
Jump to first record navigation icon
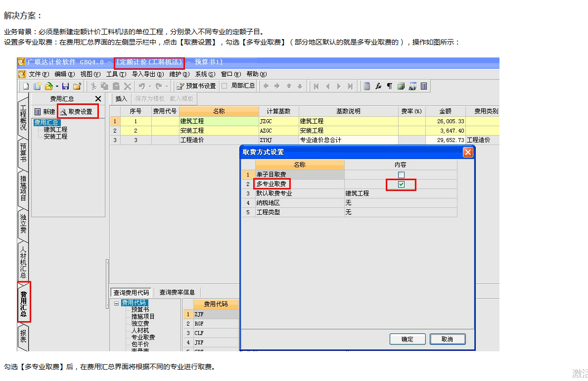coord(316,86)
